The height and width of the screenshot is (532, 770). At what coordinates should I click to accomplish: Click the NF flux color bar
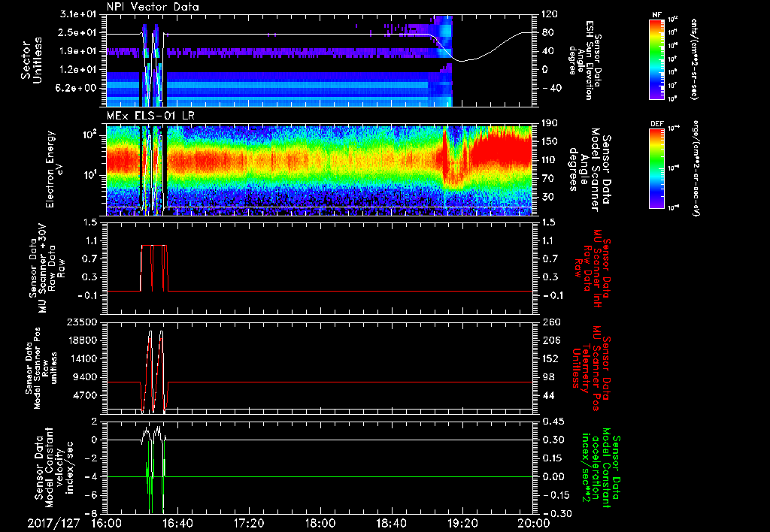pos(657,59)
